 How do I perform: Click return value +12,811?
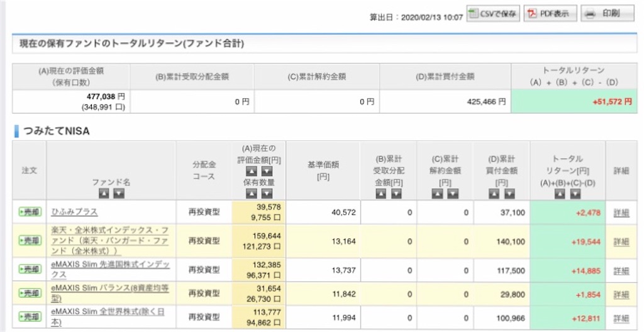point(586,318)
